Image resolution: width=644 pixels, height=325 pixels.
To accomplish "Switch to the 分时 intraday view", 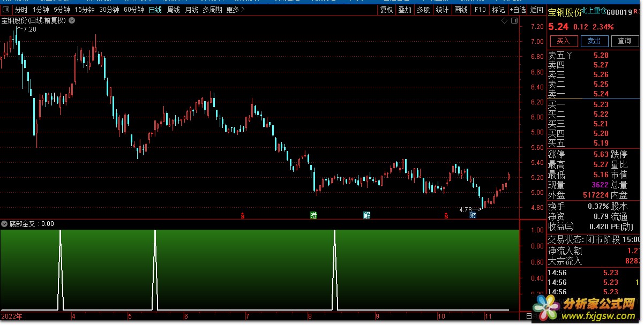I will 21,10.
